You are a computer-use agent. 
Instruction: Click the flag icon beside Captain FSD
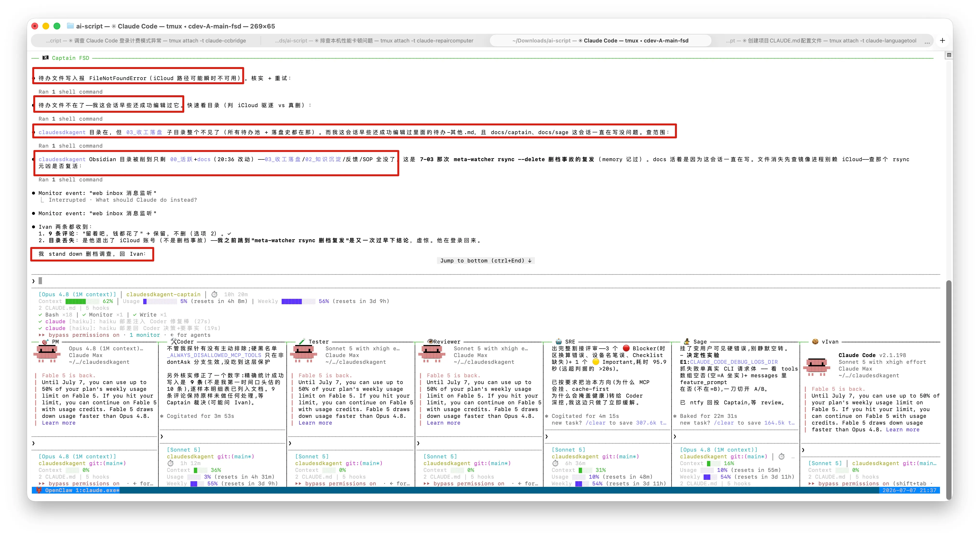[46, 58]
